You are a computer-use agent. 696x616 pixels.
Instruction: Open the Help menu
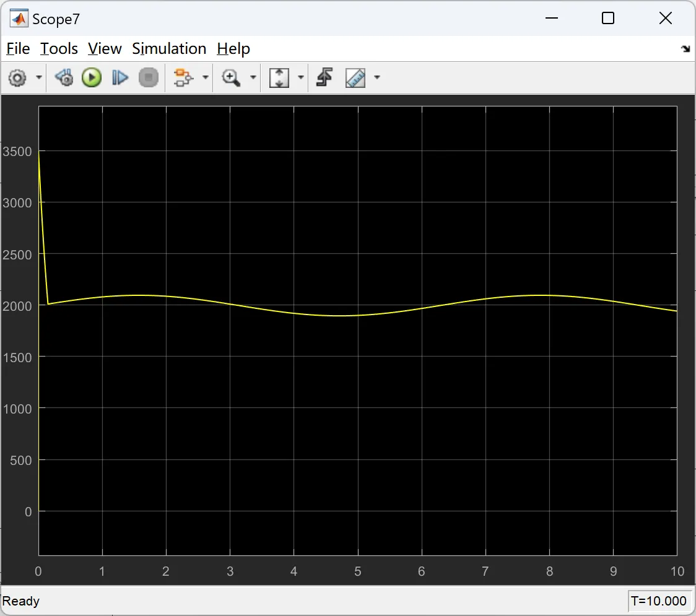(x=233, y=48)
